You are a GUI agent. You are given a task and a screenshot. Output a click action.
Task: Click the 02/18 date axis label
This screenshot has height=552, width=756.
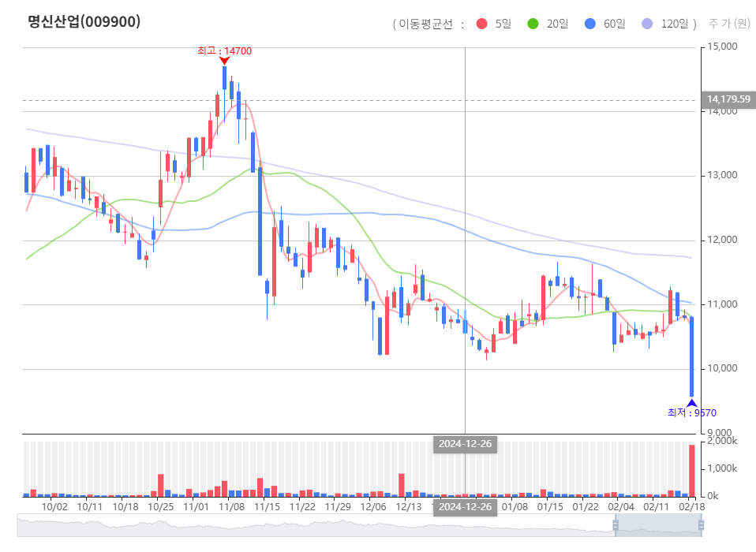click(692, 507)
